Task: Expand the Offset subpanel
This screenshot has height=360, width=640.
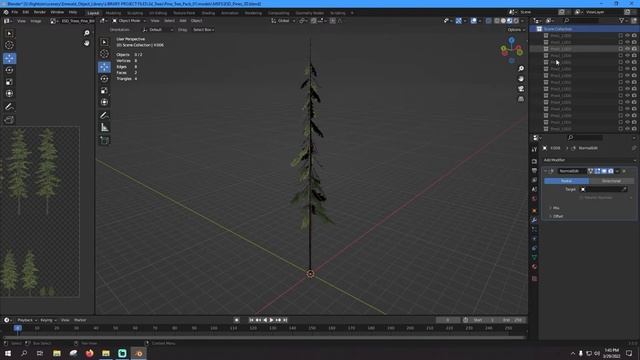Action: point(556,216)
